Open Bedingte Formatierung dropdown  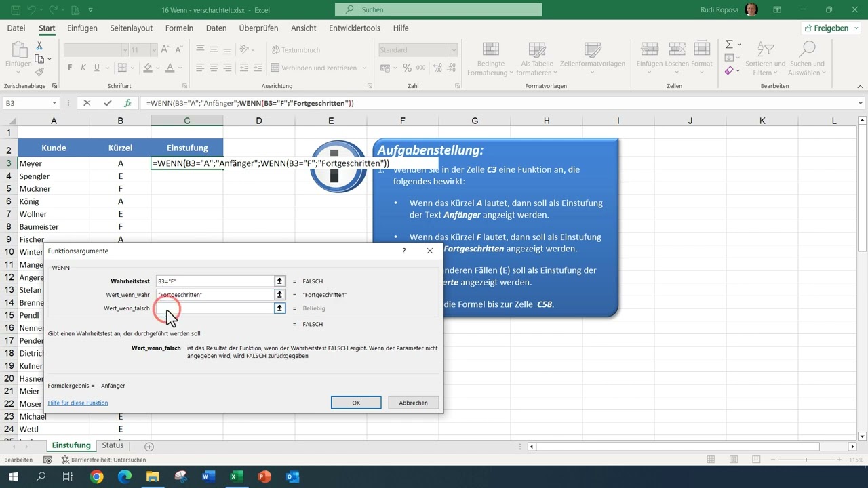490,59
